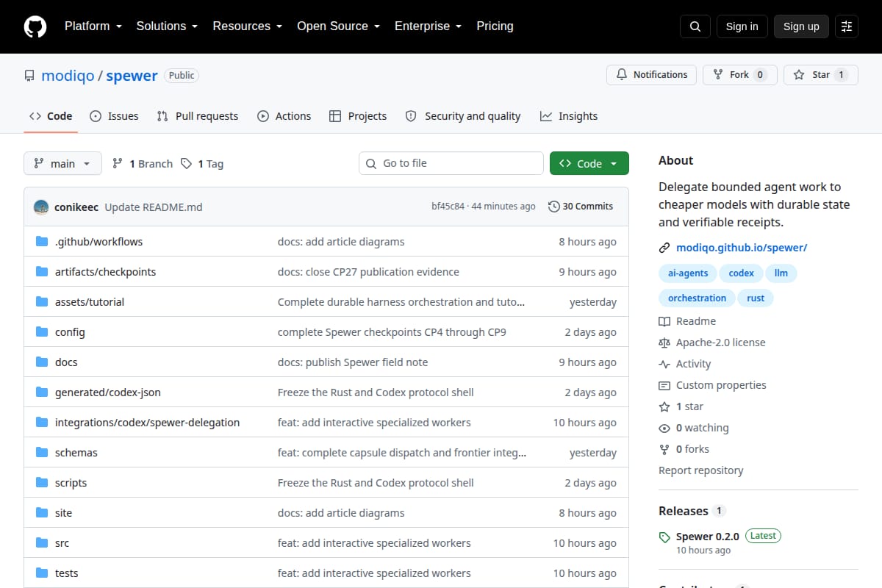
Task: Open commit hash bf45c84
Action: point(448,207)
